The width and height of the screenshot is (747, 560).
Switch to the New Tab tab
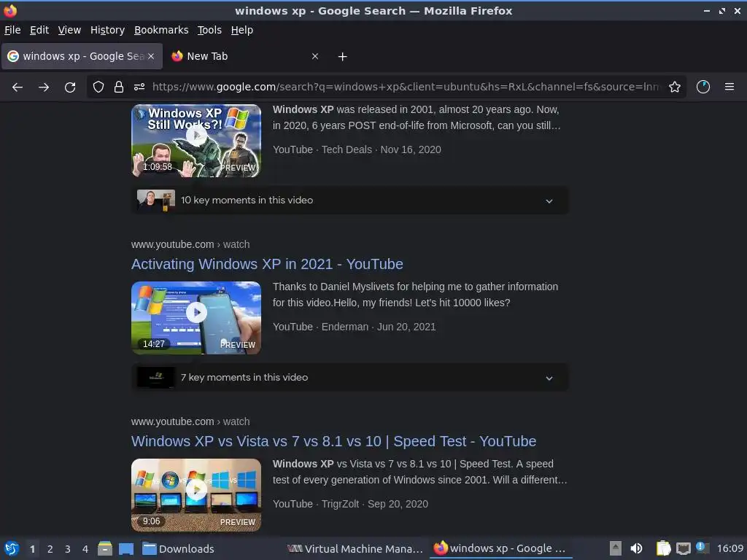tap(245, 56)
